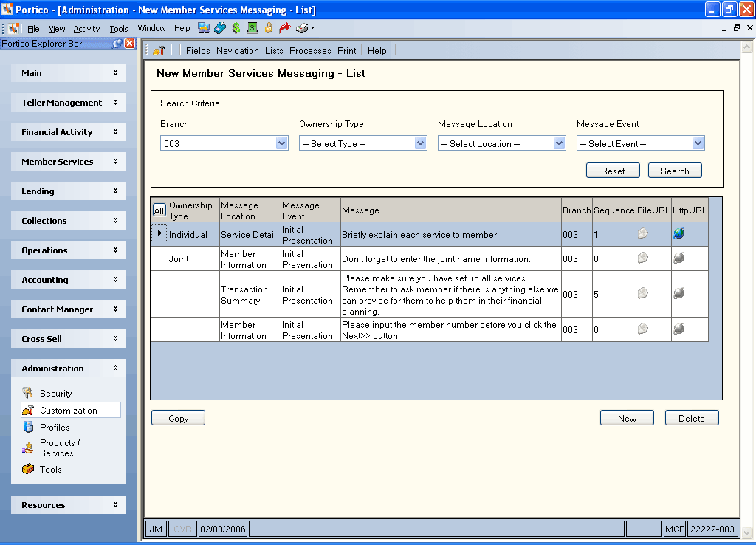Close the Portico Explorer Bar

click(130, 44)
